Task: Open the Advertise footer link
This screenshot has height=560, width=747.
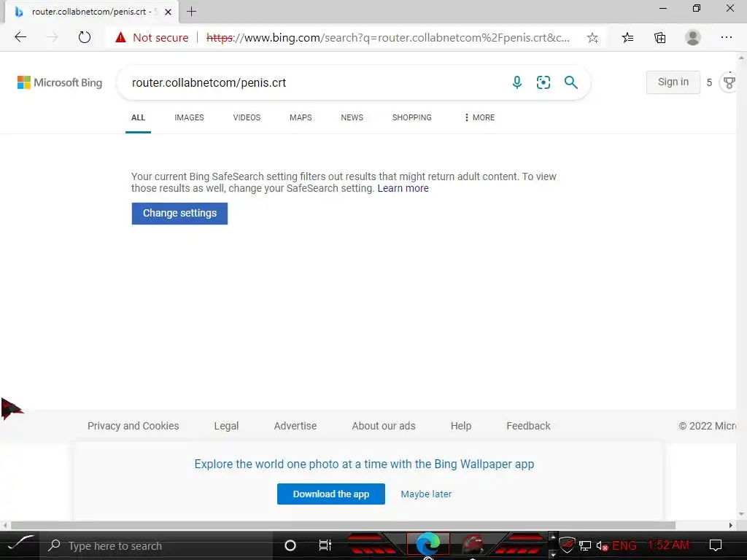Action: (x=295, y=426)
